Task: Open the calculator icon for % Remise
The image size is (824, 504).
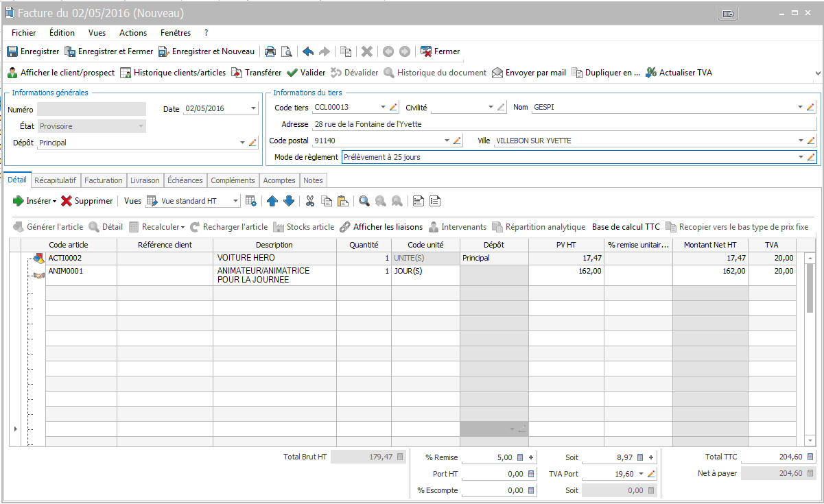Action: (x=519, y=457)
